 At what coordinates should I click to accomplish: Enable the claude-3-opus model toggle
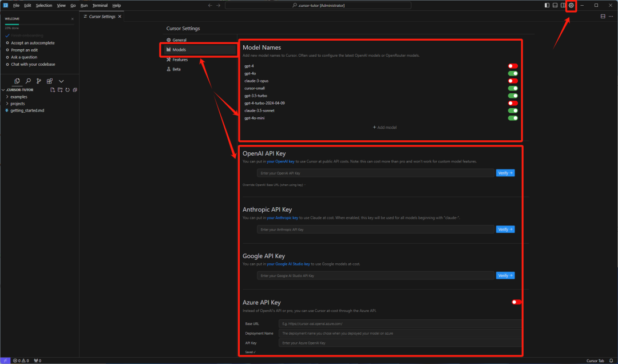coord(513,81)
